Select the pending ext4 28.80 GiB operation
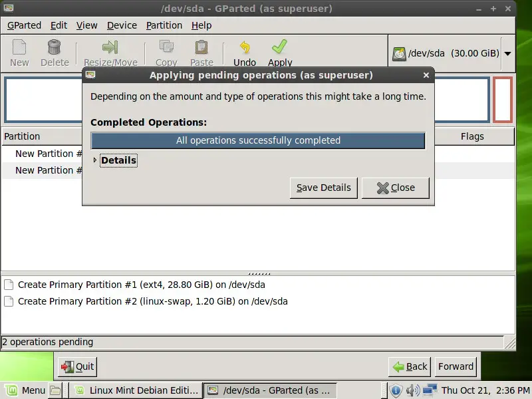 [x=142, y=285]
